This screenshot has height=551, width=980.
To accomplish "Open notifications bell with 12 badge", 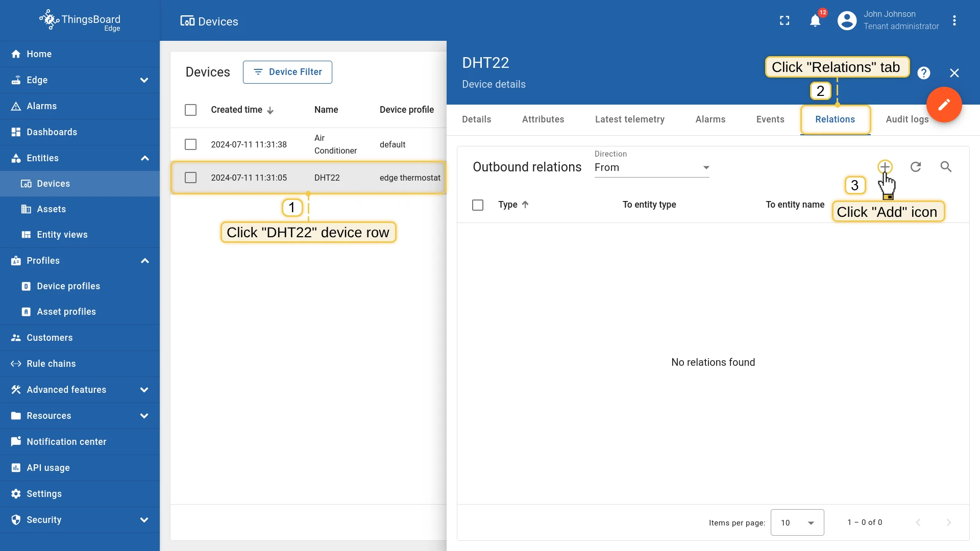I will 816,20.
